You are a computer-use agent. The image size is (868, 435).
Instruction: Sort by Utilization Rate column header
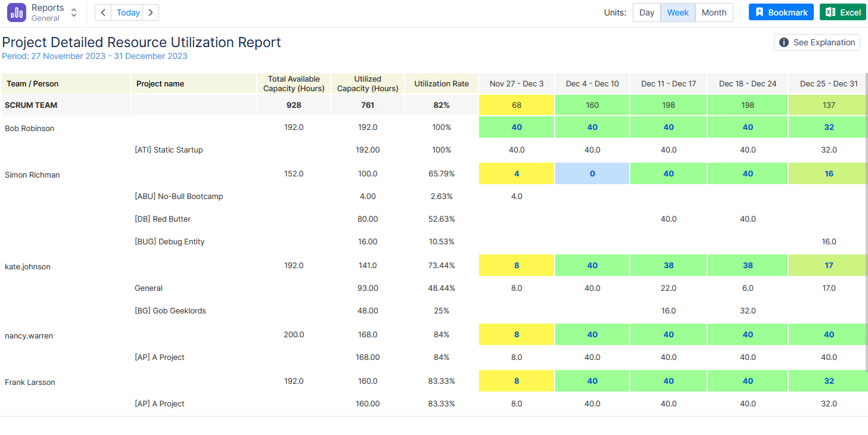coord(441,84)
